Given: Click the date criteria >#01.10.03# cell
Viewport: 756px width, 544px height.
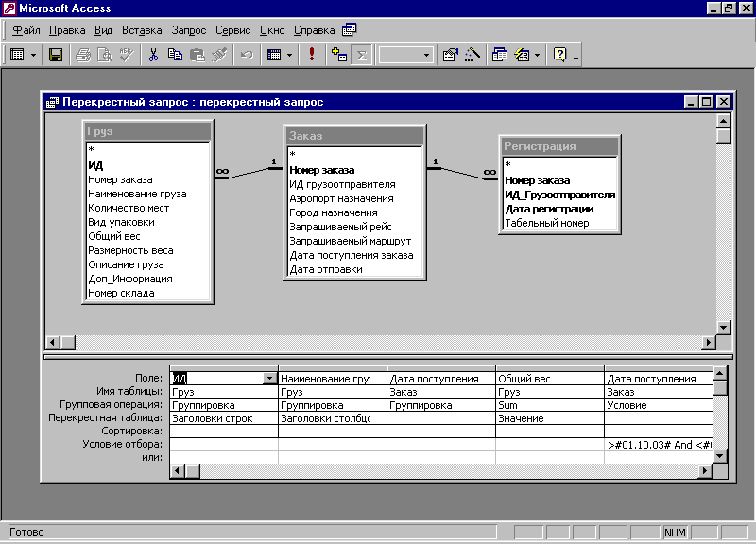Looking at the screenshot, I should [x=659, y=445].
